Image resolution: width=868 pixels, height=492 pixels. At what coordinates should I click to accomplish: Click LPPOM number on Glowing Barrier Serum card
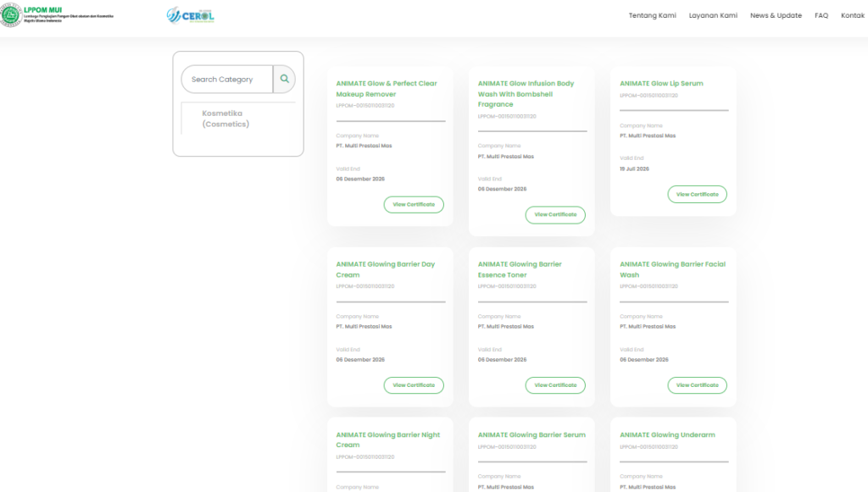coord(507,447)
